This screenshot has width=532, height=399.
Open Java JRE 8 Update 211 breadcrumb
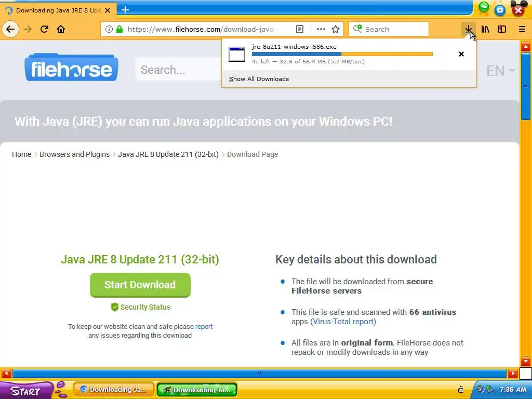[x=168, y=154]
